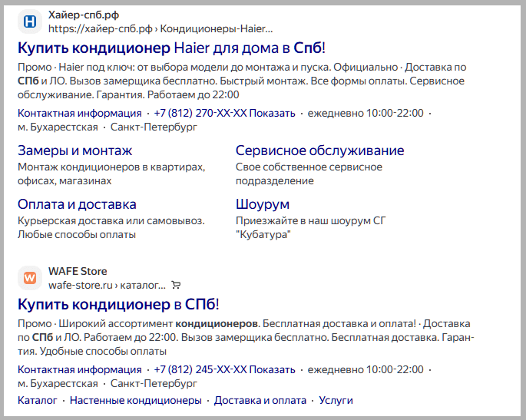
Task: Open the 'Настенные кондиционеры' quick link
Action: point(135,401)
